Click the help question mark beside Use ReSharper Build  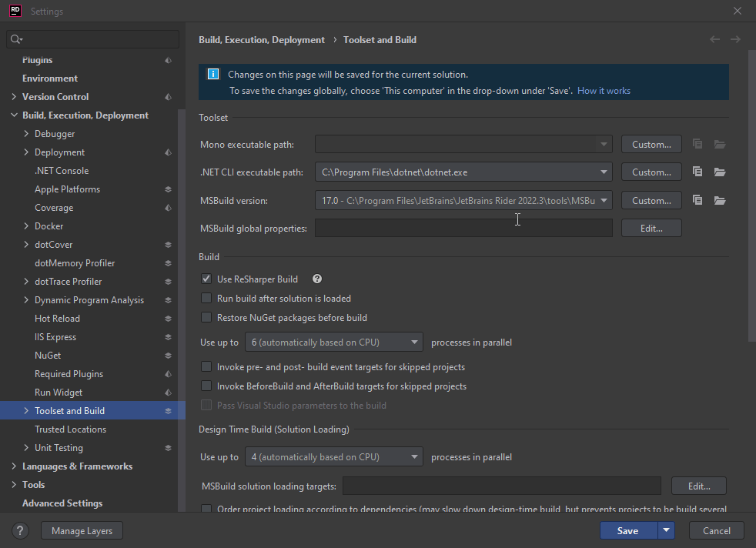pos(316,279)
